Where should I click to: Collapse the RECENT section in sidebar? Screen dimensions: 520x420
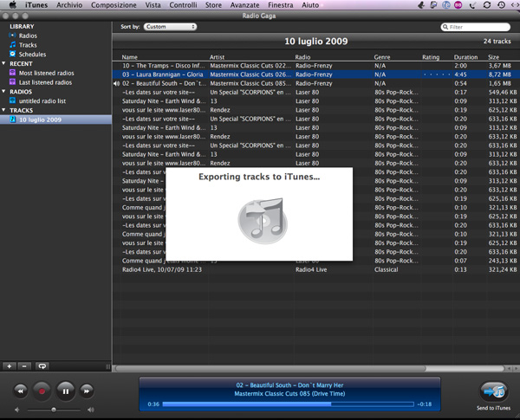click(x=4, y=63)
